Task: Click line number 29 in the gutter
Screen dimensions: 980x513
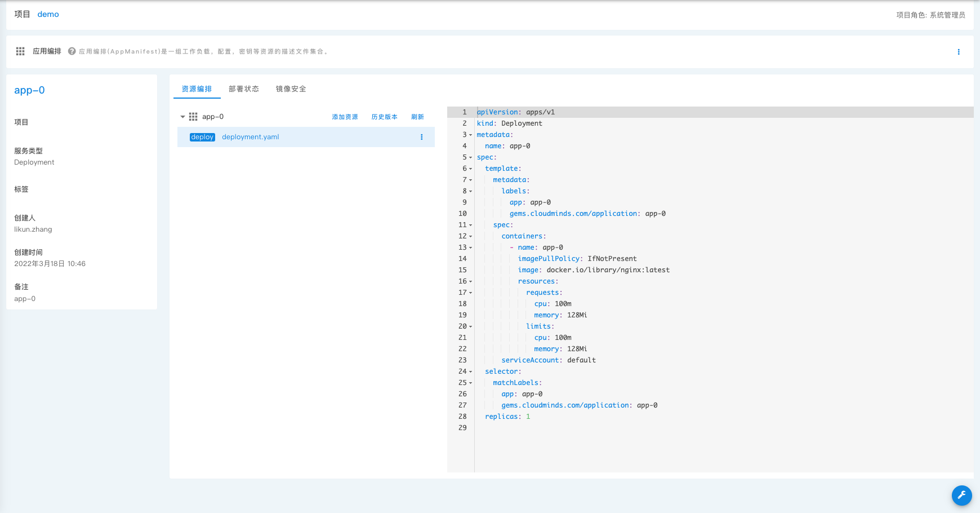Action: click(x=462, y=428)
